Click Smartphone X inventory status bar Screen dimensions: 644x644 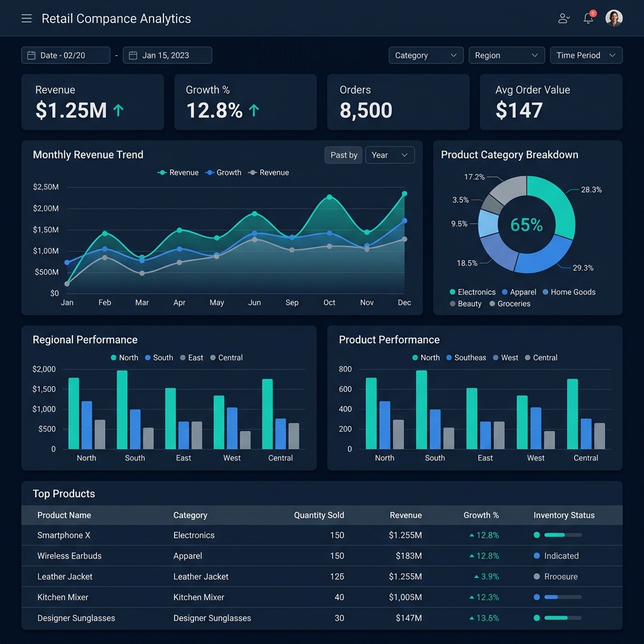[x=563, y=535]
